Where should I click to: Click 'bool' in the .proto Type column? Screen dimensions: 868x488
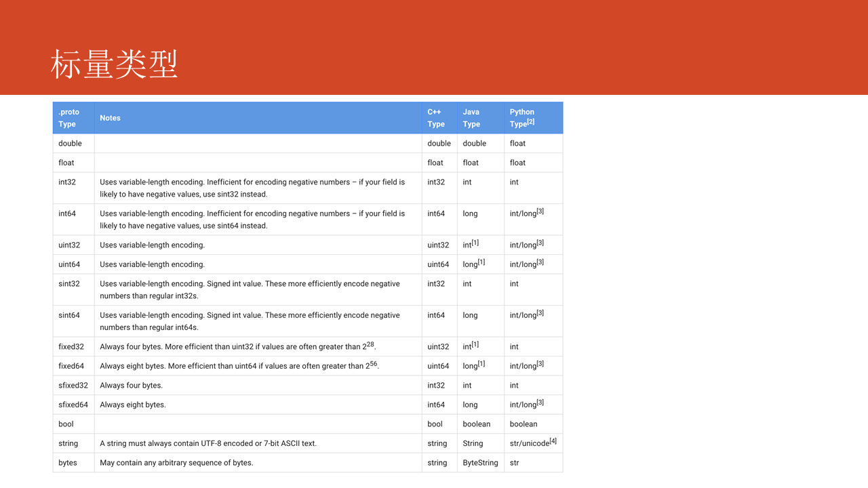coord(66,424)
